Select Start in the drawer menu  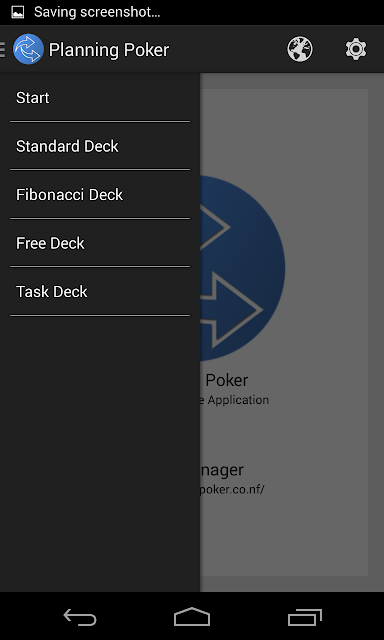(x=100, y=98)
